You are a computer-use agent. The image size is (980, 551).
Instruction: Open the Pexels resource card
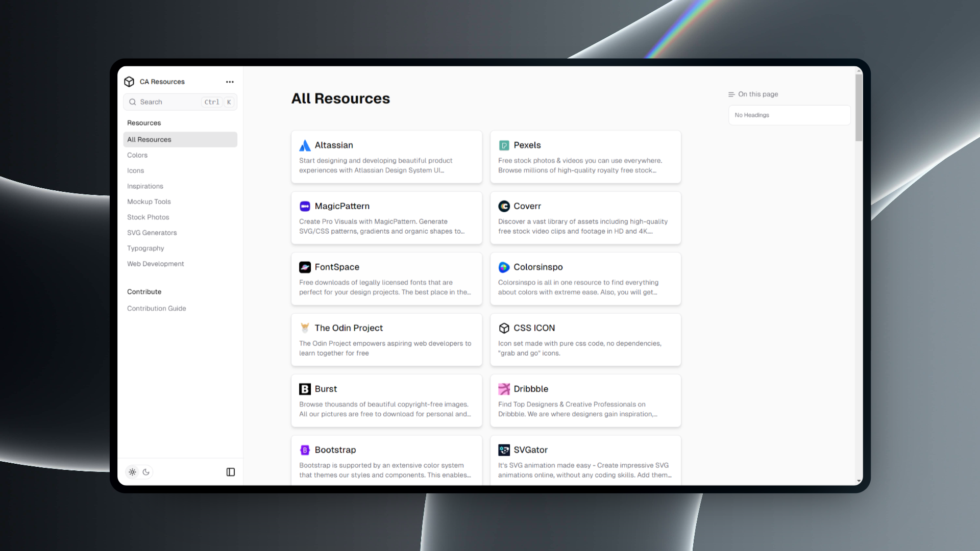[585, 157]
